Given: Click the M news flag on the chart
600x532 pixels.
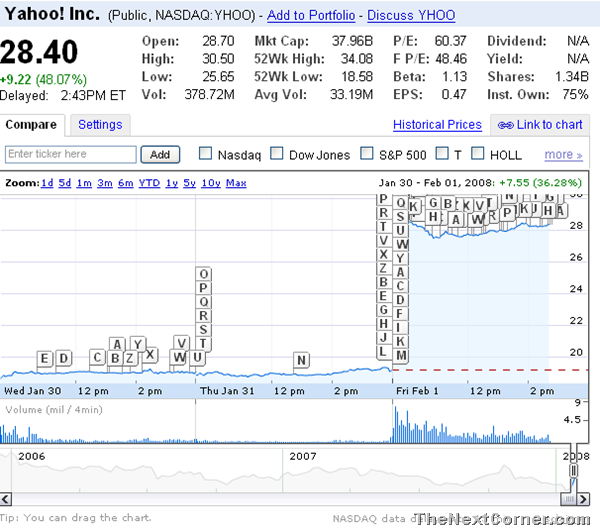Looking at the screenshot, I should [401, 355].
